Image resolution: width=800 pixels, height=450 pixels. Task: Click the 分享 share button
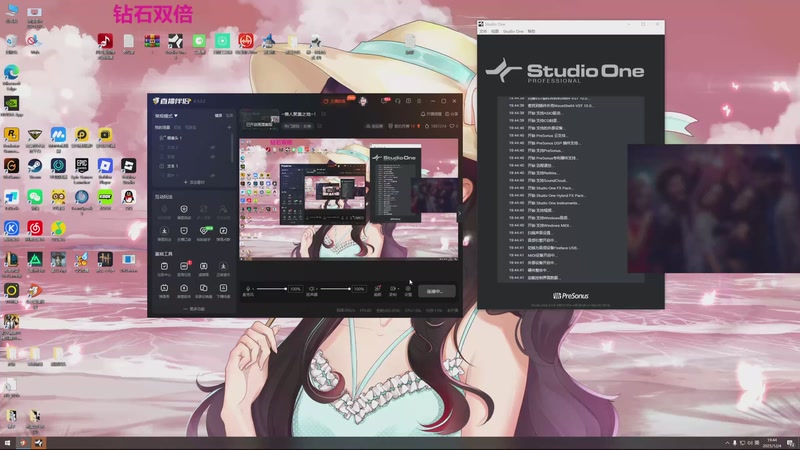pyautogui.click(x=452, y=114)
